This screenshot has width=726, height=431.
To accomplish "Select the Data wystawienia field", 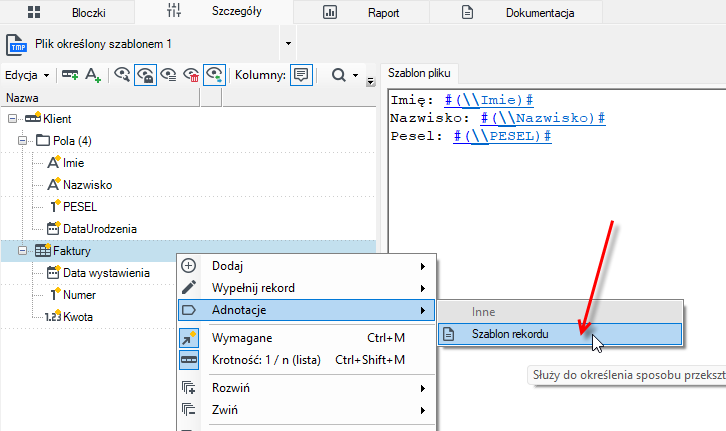I will click(106, 273).
